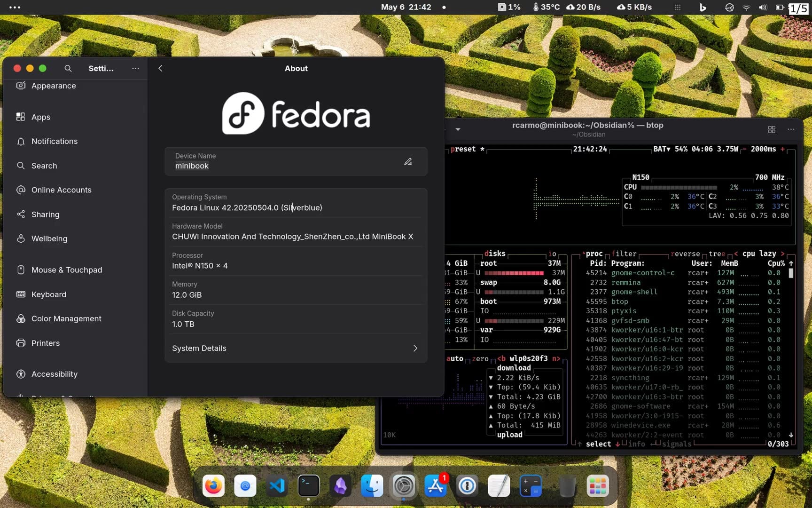This screenshot has width=812, height=508.
Task: Select the remmina process row in btop
Action: coord(683,282)
